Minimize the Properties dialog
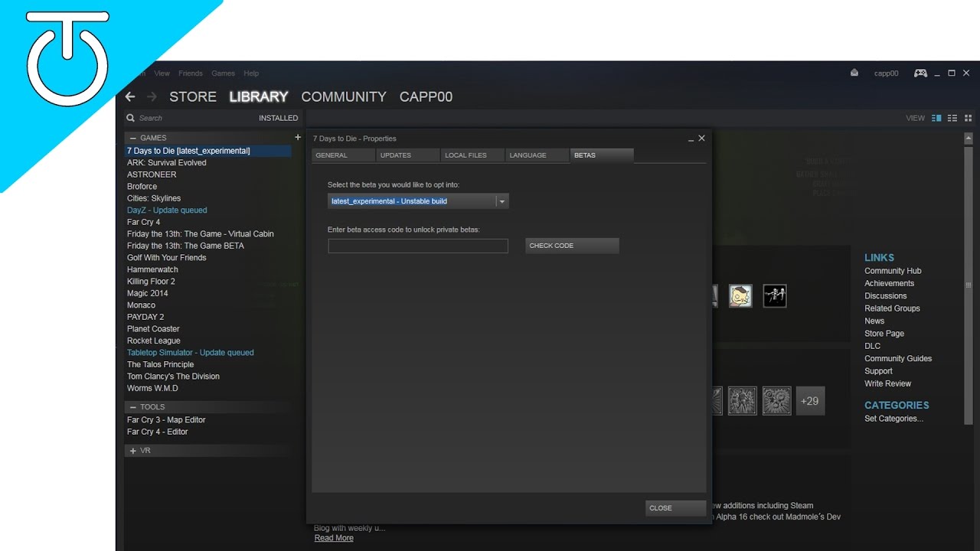The width and height of the screenshot is (980, 551). 691,139
